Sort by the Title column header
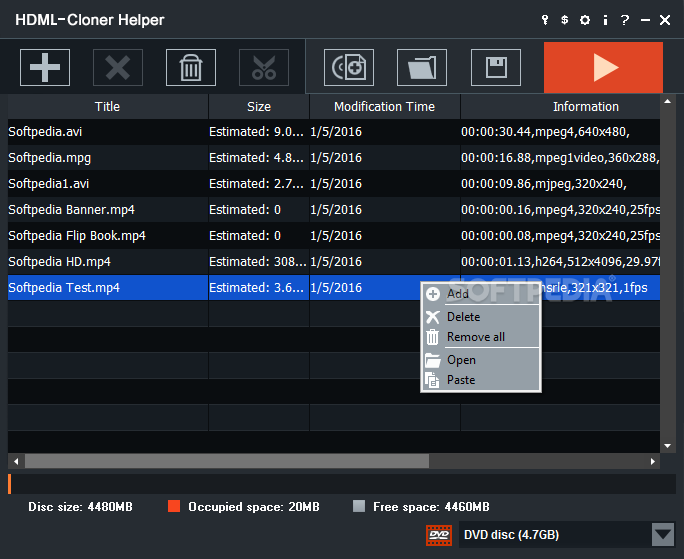The width and height of the screenshot is (684, 559). 108,106
